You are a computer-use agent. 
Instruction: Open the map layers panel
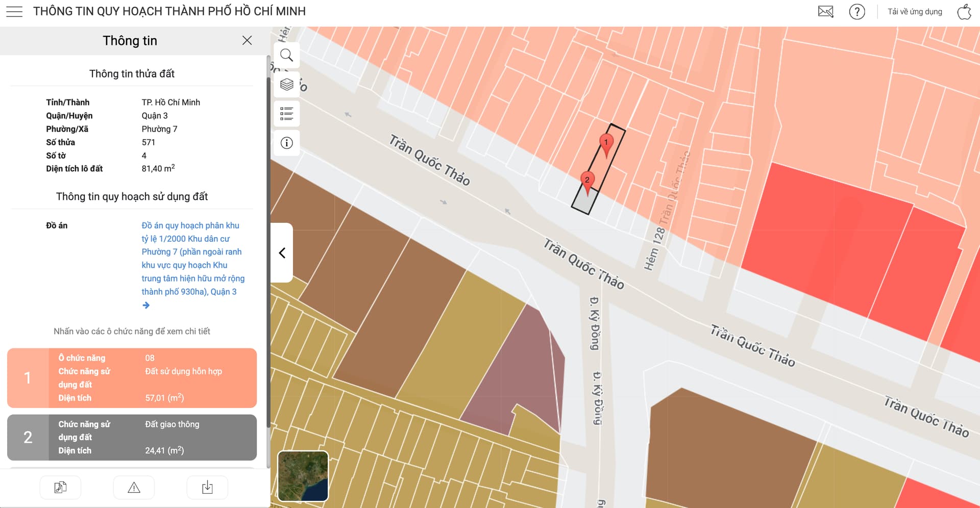point(287,85)
